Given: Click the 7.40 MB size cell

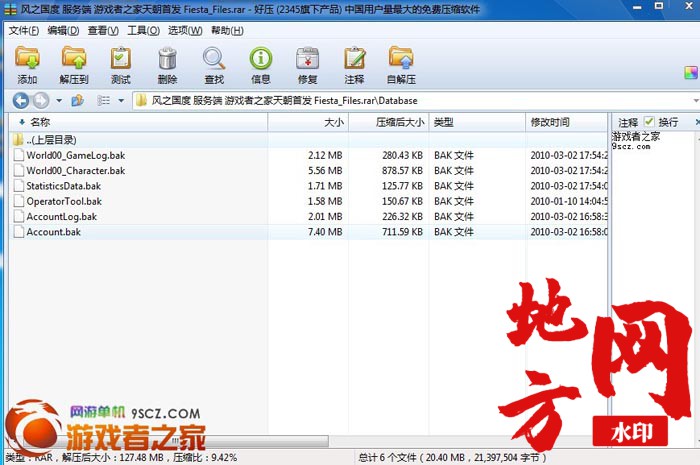Looking at the screenshot, I should point(325,232).
